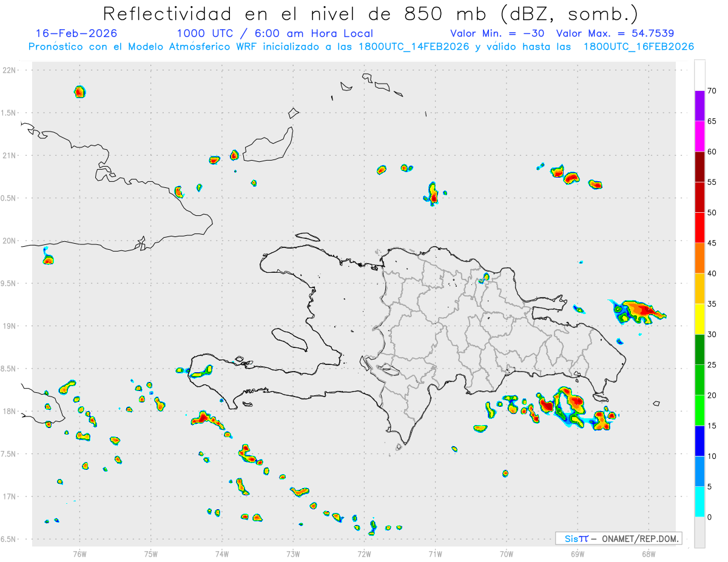This screenshot has height=562, width=728.
Task: Click the '19N' latitude label
Action: [x=9, y=326]
